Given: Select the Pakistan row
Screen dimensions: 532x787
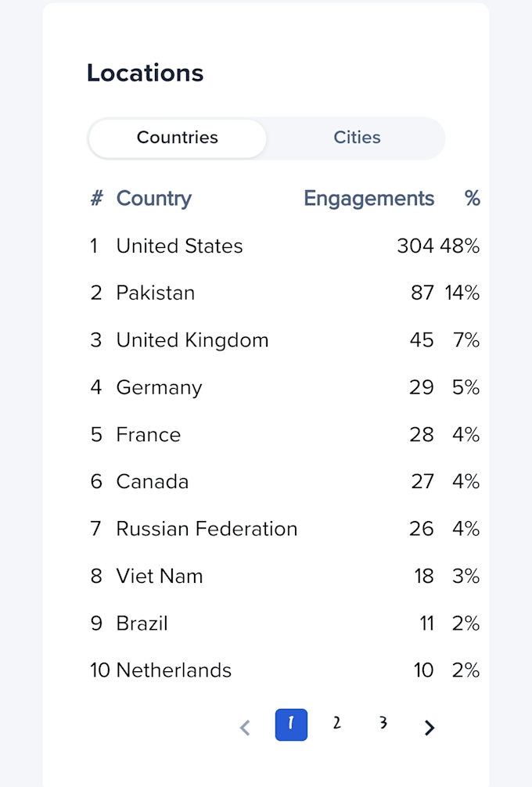Looking at the screenshot, I should point(285,293).
